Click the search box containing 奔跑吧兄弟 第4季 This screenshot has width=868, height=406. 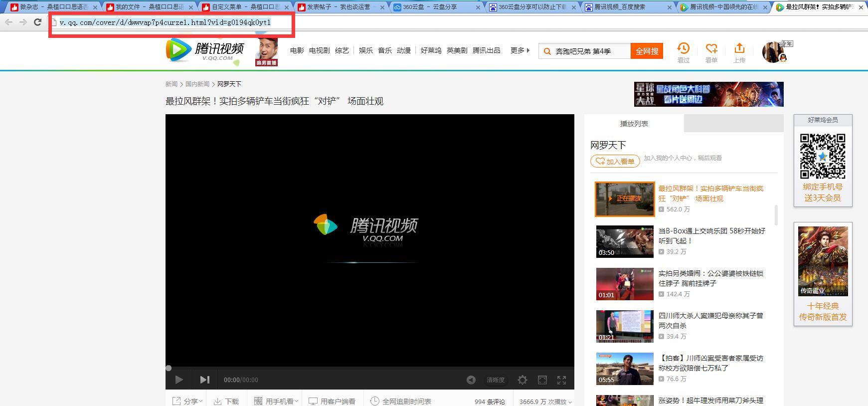584,51
